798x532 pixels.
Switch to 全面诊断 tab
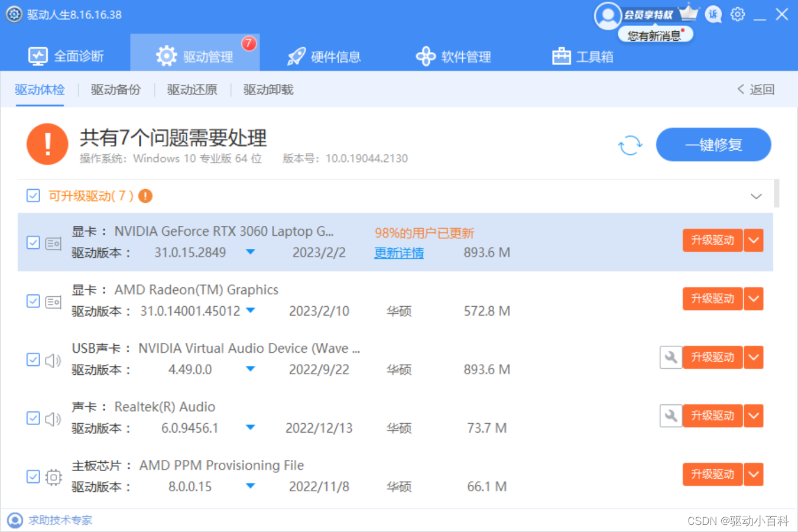coord(66,56)
